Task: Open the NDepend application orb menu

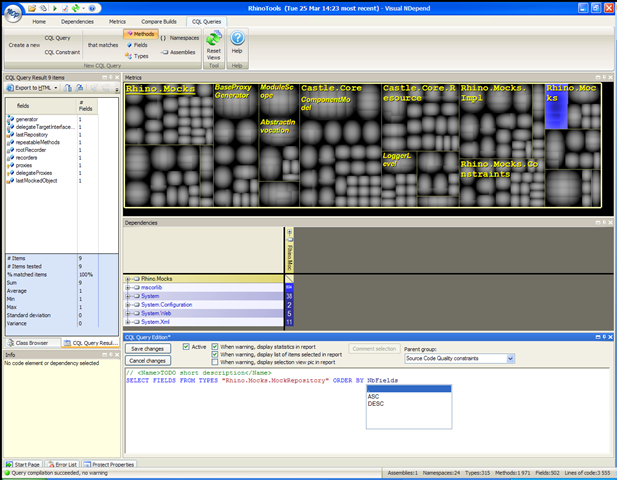Action: [x=13, y=13]
